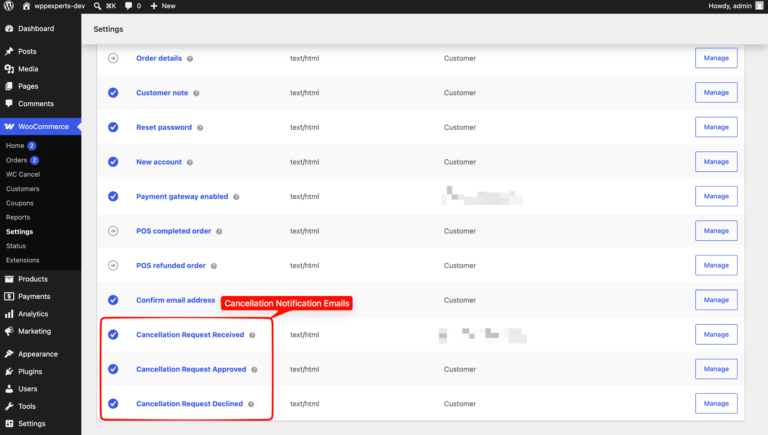Image resolution: width=768 pixels, height=435 pixels.
Task: Select the WooCommerce Settings submenu item
Action: [x=20, y=232]
